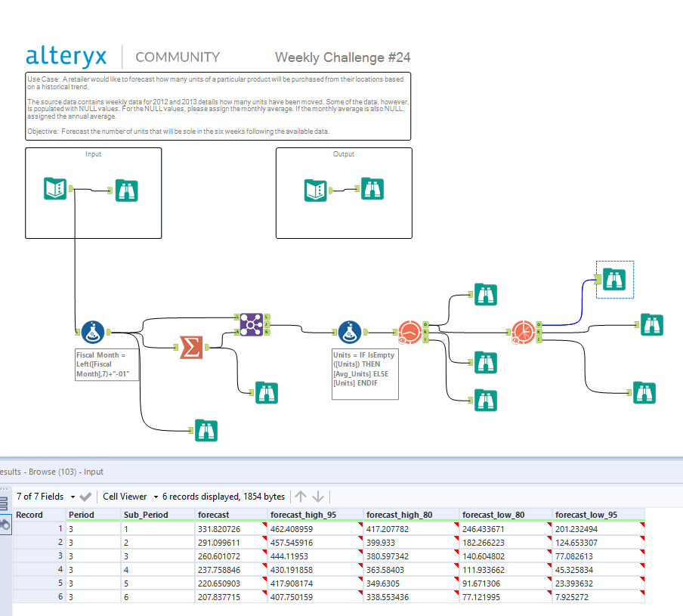This screenshot has height=616, width=683.
Task: Select record row number 4
Action: (x=39, y=570)
